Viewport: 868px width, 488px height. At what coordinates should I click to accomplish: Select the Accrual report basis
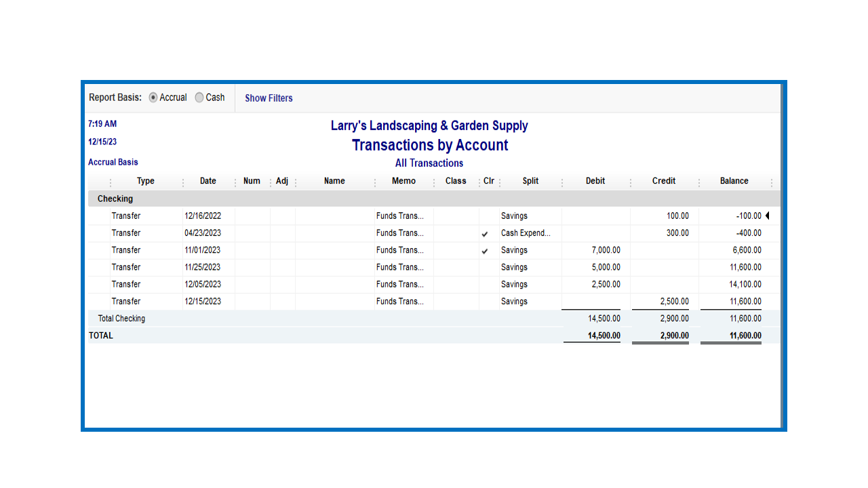[x=153, y=97]
